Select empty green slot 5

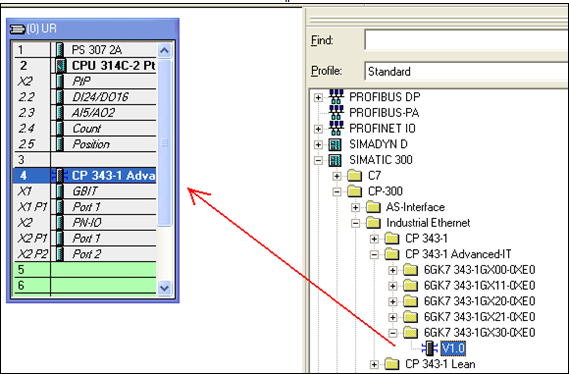85,270
